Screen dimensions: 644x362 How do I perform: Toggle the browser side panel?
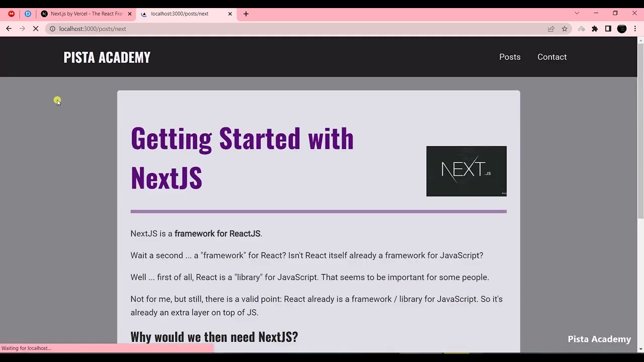click(x=608, y=29)
